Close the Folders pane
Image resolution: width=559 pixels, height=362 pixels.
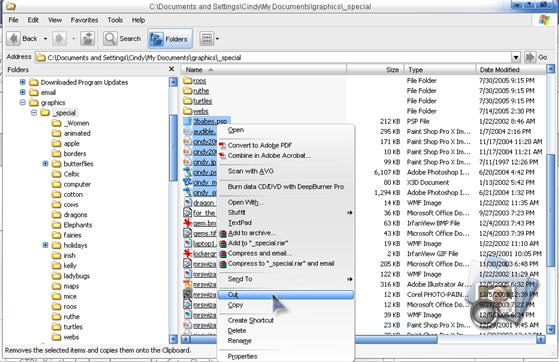click(x=171, y=69)
